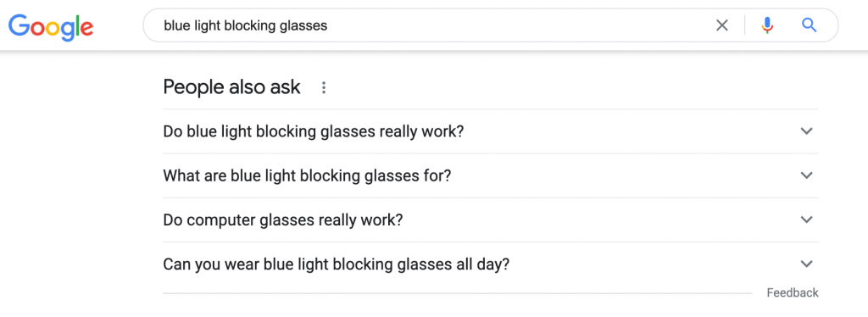Screen dimensions: 868x317
Task: Click the Feedback link
Action: pos(793,292)
